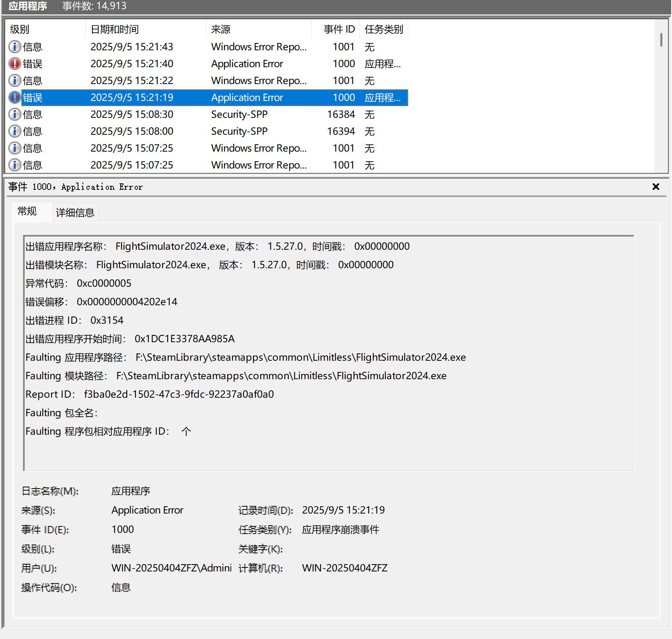672x639 pixels.
Task: Close the event 1000 preview pane
Action: pyautogui.click(x=656, y=187)
